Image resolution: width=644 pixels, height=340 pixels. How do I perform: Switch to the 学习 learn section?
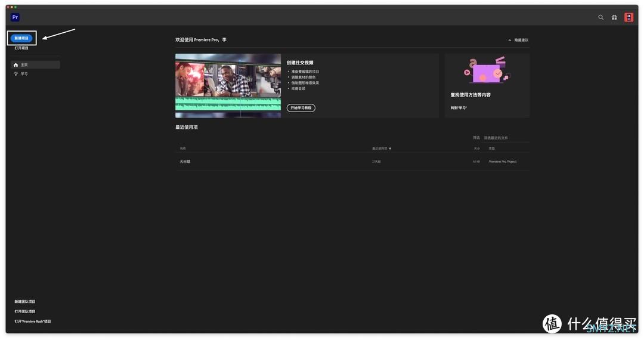click(24, 74)
